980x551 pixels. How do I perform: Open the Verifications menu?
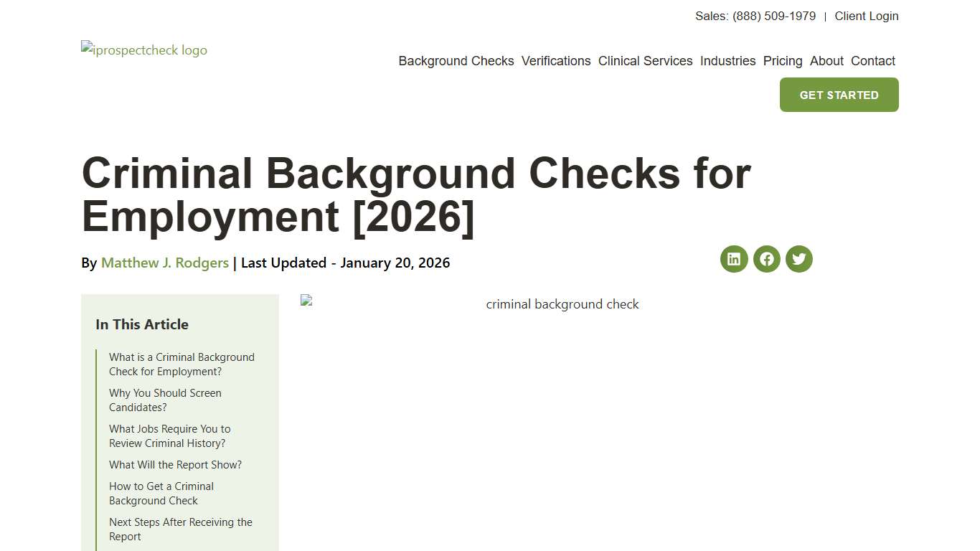coord(556,61)
